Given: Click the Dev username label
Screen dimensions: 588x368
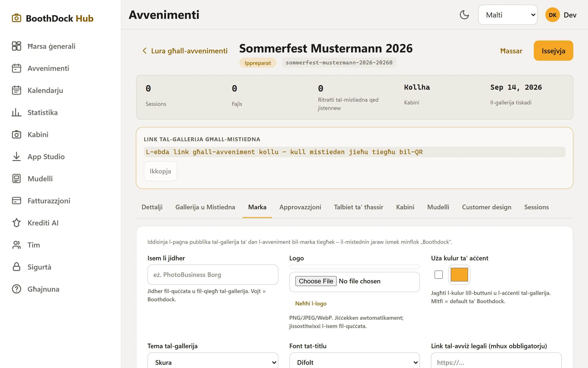Looking at the screenshot, I should 570,15.
